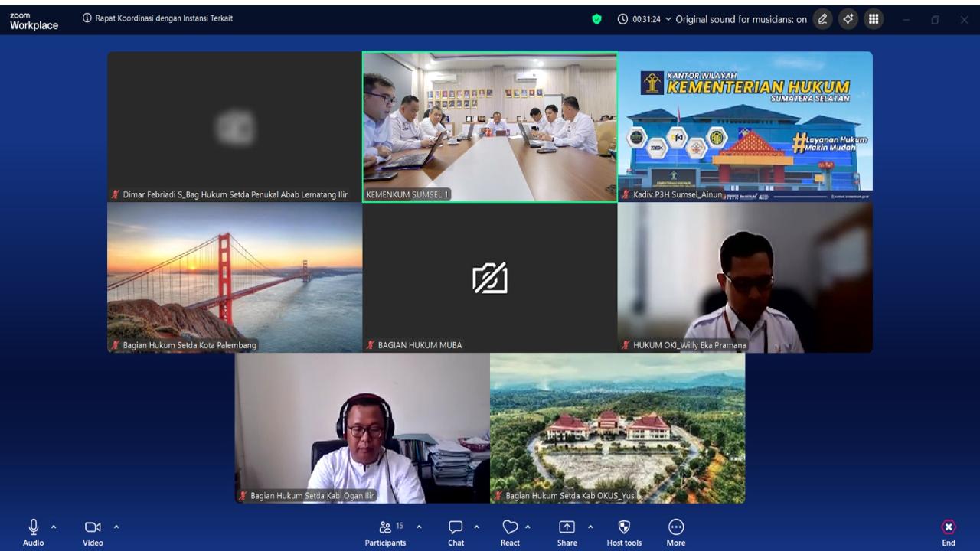Open the Chat panel

pyautogui.click(x=456, y=533)
